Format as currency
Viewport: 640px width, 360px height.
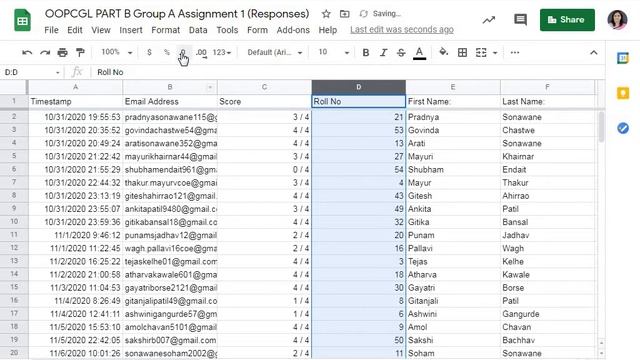pyautogui.click(x=149, y=52)
